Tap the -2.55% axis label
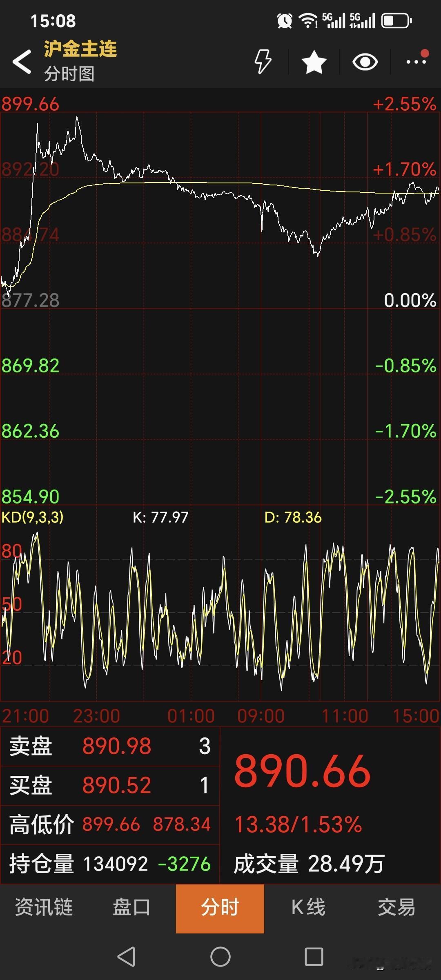 pyautogui.click(x=405, y=497)
